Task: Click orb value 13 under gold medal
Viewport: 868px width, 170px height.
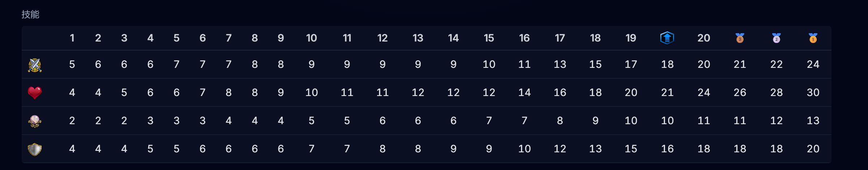Action: (813, 121)
